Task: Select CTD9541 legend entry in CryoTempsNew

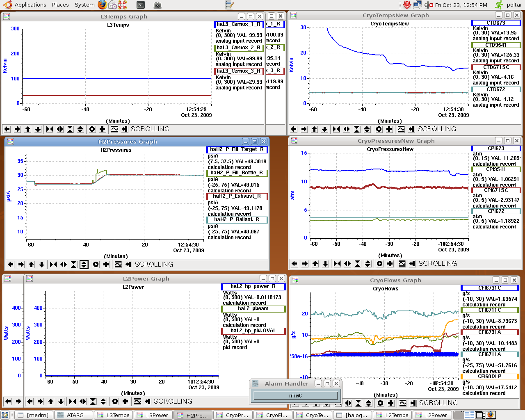Action: [496, 45]
